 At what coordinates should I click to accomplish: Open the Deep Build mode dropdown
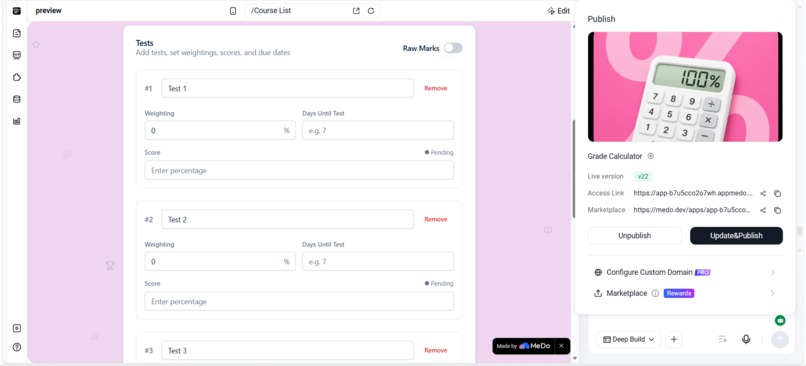pyautogui.click(x=629, y=339)
